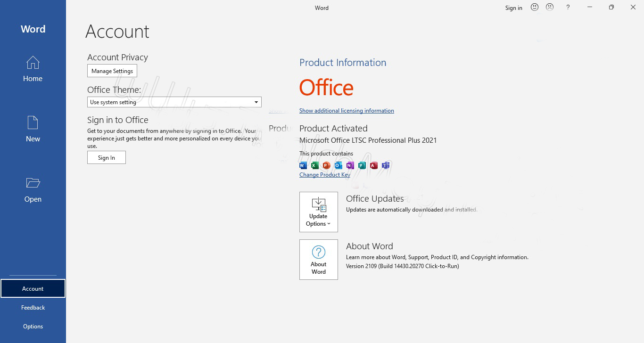This screenshot has width=644, height=343.
Task: Click Manage Settings under Account Privacy
Action: (x=112, y=71)
